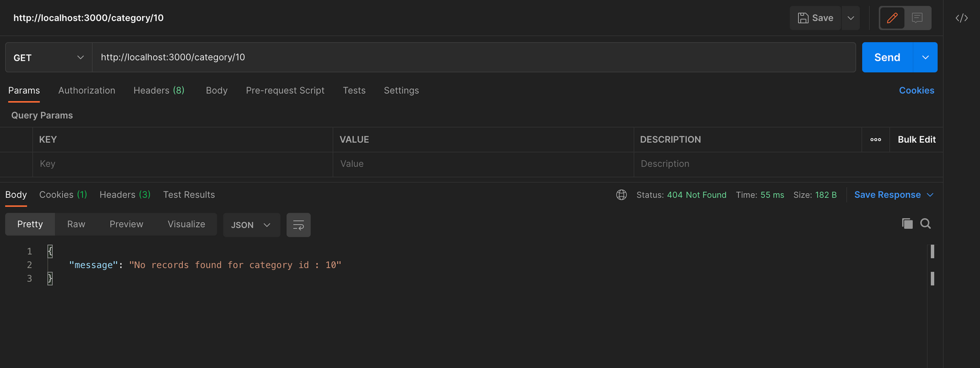Switch response view to Raw

point(76,224)
